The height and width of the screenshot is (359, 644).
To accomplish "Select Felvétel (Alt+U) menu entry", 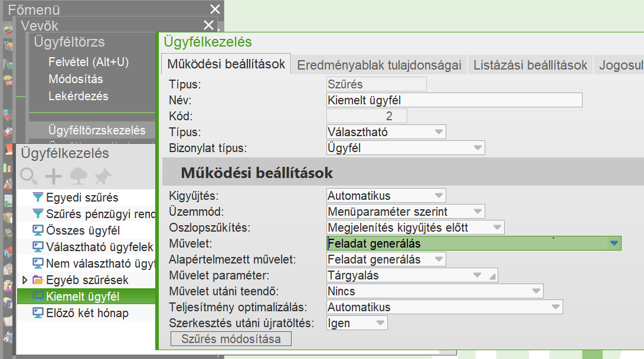I will pos(89,62).
